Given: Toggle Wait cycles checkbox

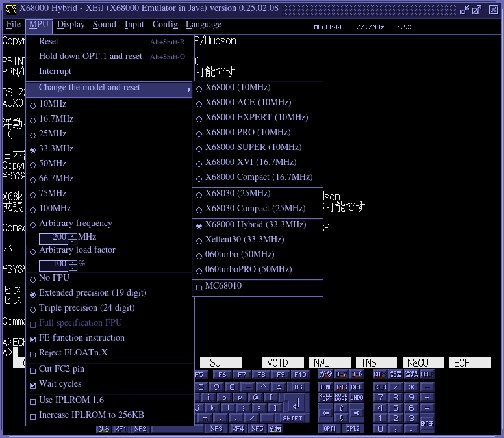Looking at the screenshot, I should 110,383.
